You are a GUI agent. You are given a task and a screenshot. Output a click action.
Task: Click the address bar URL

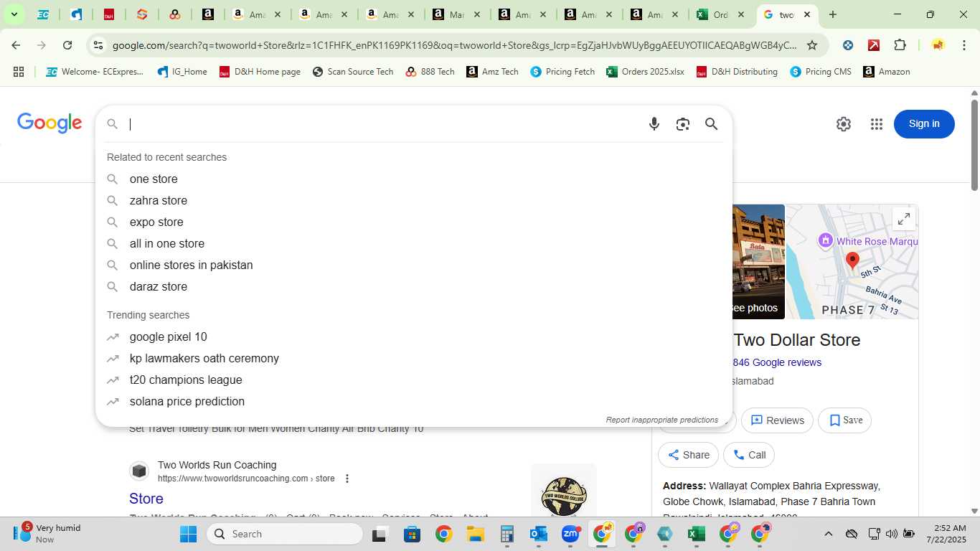pos(454,45)
